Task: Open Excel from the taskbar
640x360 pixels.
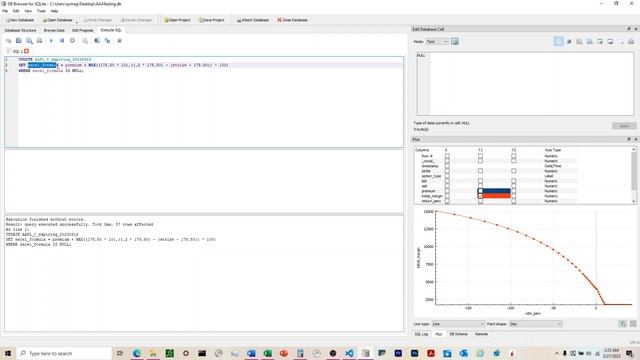Action: coord(267,353)
